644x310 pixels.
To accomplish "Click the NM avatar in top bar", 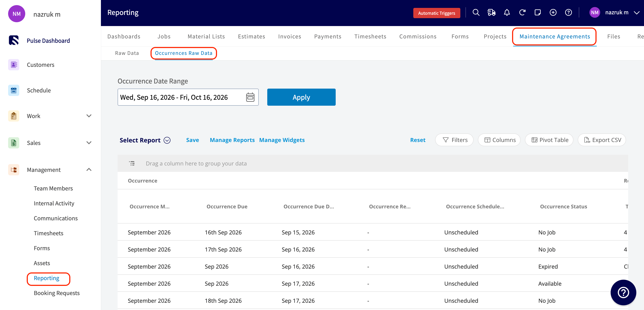I will tap(594, 12).
